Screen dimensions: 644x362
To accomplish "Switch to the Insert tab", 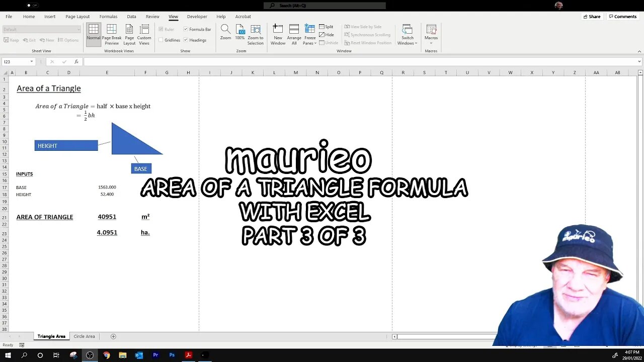I will (50, 17).
